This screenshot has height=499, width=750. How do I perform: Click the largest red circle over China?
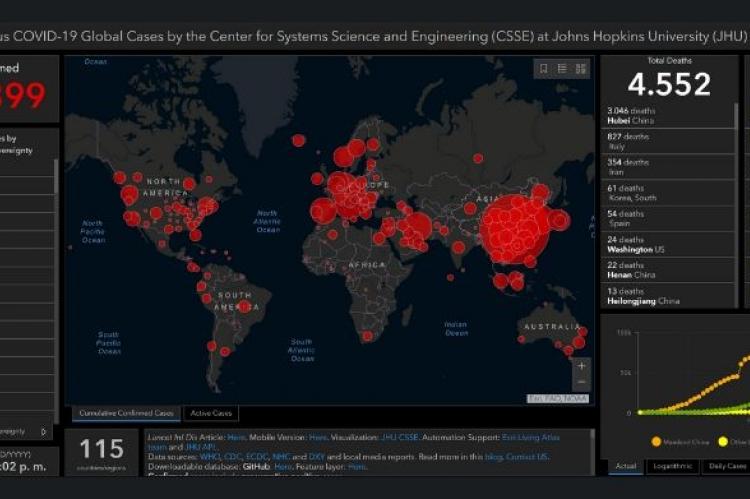click(514, 229)
